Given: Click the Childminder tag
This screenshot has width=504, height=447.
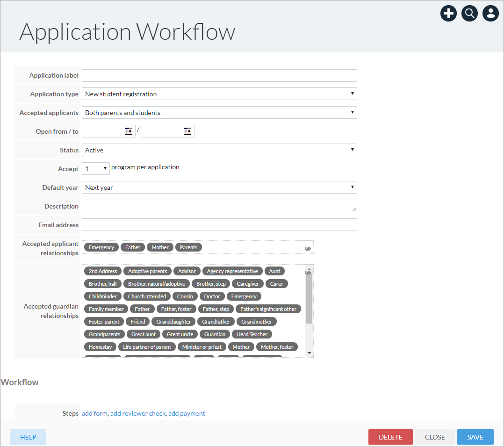Looking at the screenshot, I should [x=103, y=296].
